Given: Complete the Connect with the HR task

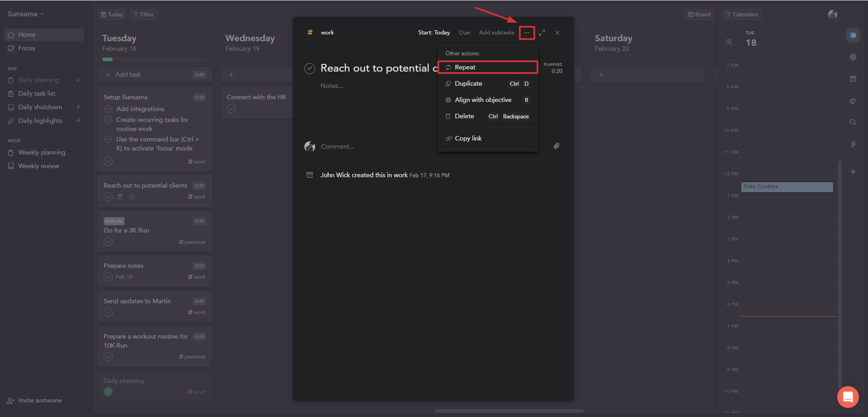Looking at the screenshot, I should tap(231, 108).
